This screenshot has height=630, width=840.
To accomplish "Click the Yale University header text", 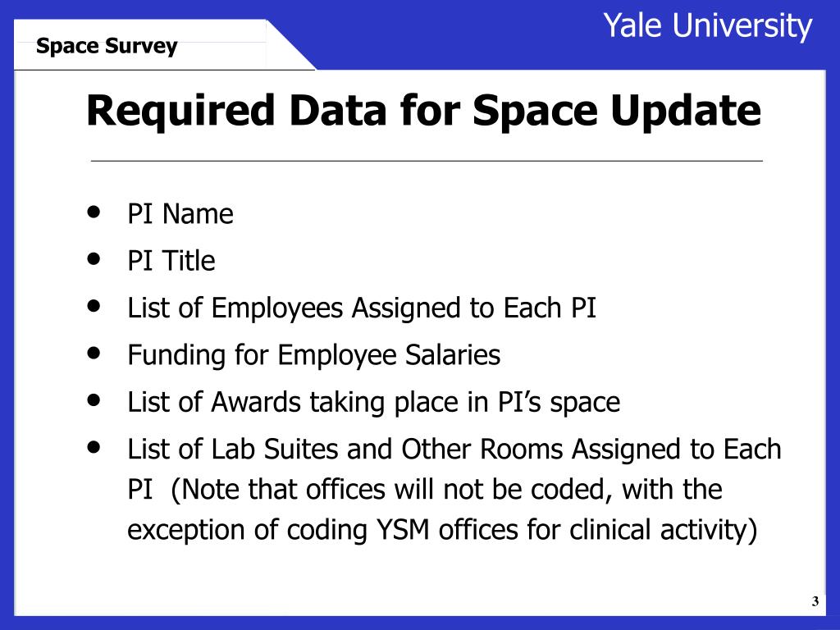I will [x=708, y=25].
